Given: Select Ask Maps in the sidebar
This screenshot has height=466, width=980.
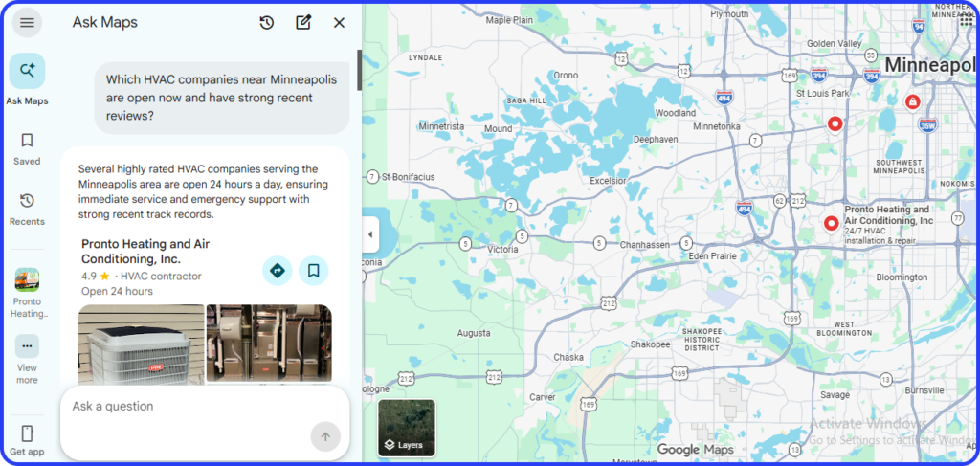Looking at the screenshot, I should [27, 79].
